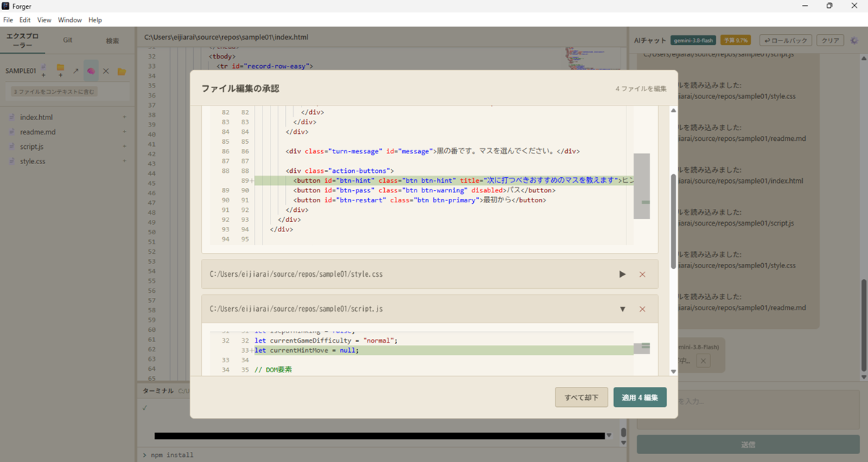Add readme.md to context with its plus
Viewport: 868px width, 462px height.
tap(124, 132)
